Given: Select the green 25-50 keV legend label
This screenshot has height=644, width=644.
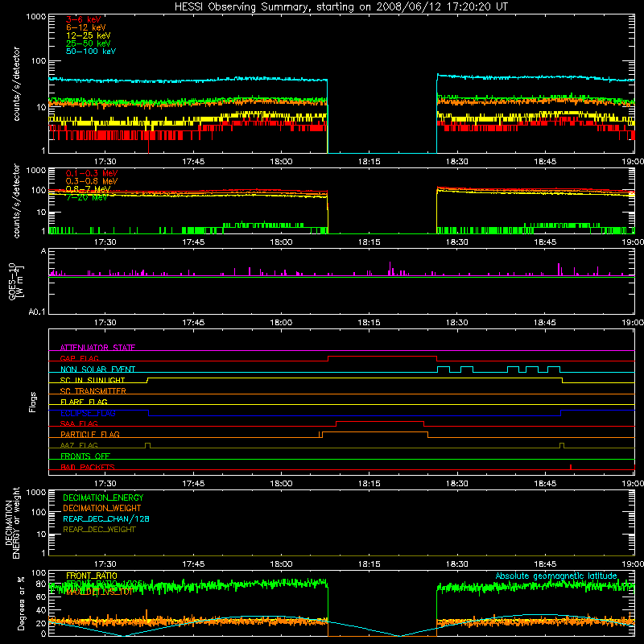Looking at the screenshot, I should (89, 43).
